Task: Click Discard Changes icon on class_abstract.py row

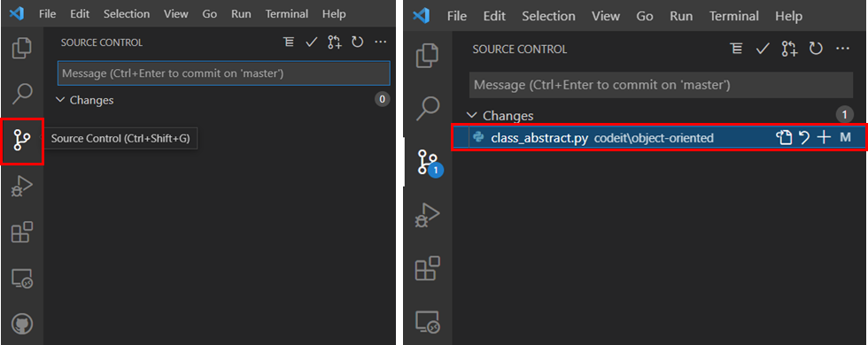Action: click(x=805, y=138)
